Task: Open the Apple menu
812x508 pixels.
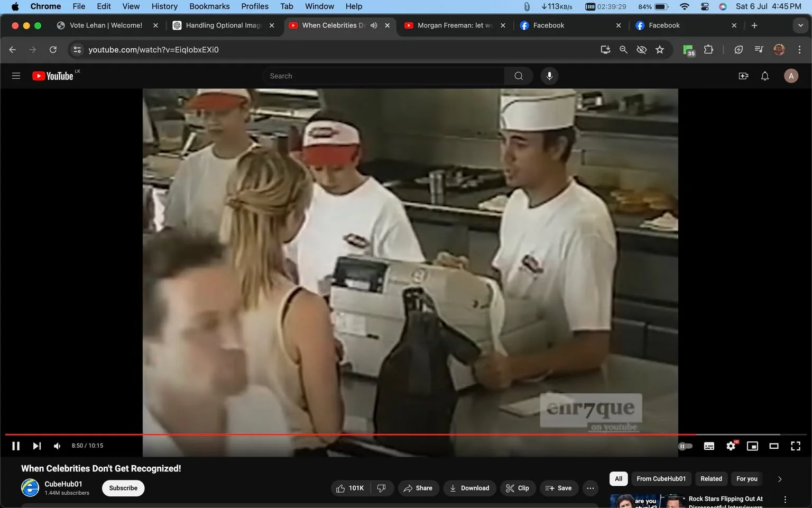Action: (15, 6)
